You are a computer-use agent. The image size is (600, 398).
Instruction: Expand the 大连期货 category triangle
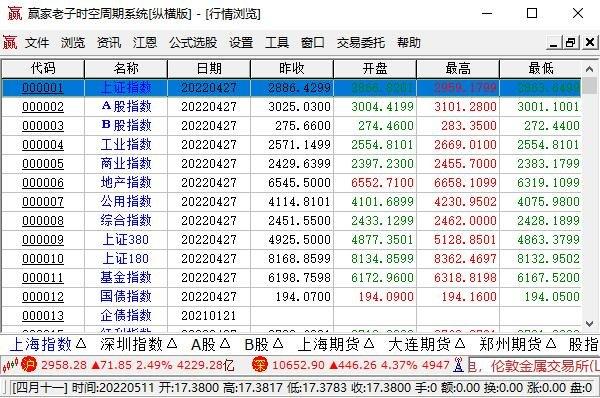(460, 344)
